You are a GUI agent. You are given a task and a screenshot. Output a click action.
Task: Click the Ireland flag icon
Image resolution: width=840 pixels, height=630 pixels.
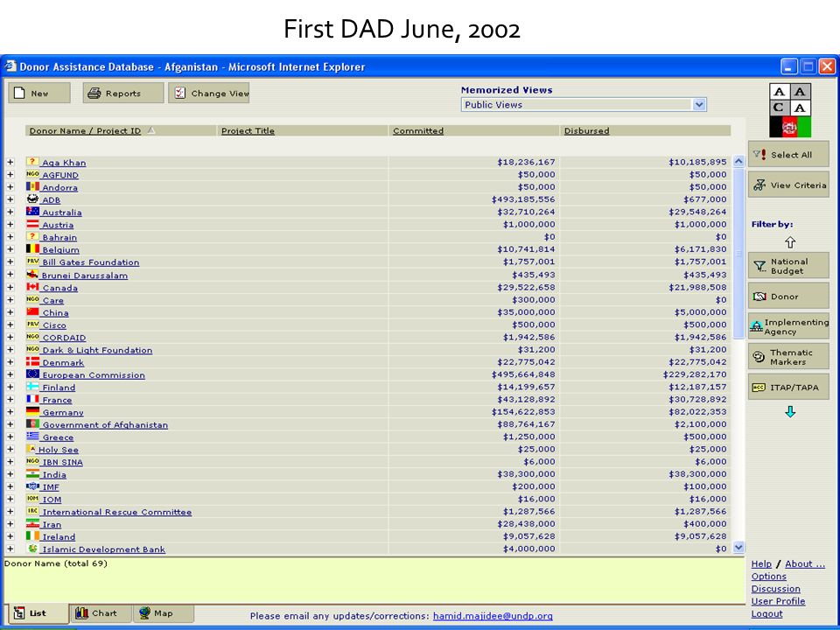click(32, 535)
